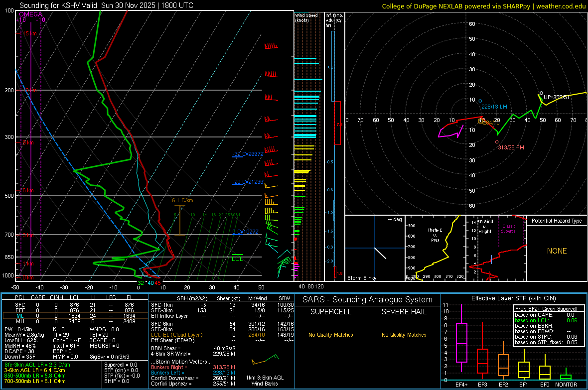The width and height of the screenshot is (588, 390).
Task: Click the 'SR Wind v. Height' inset label
Action: click(x=485, y=227)
